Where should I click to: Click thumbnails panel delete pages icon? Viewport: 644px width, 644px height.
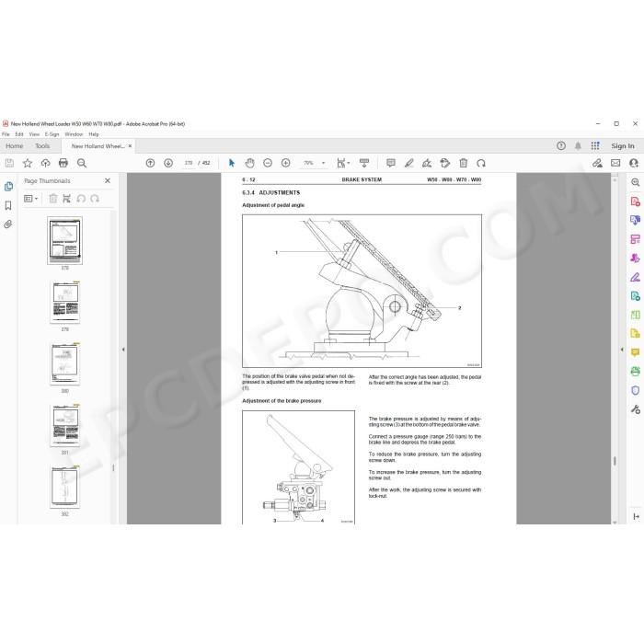(x=53, y=199)
